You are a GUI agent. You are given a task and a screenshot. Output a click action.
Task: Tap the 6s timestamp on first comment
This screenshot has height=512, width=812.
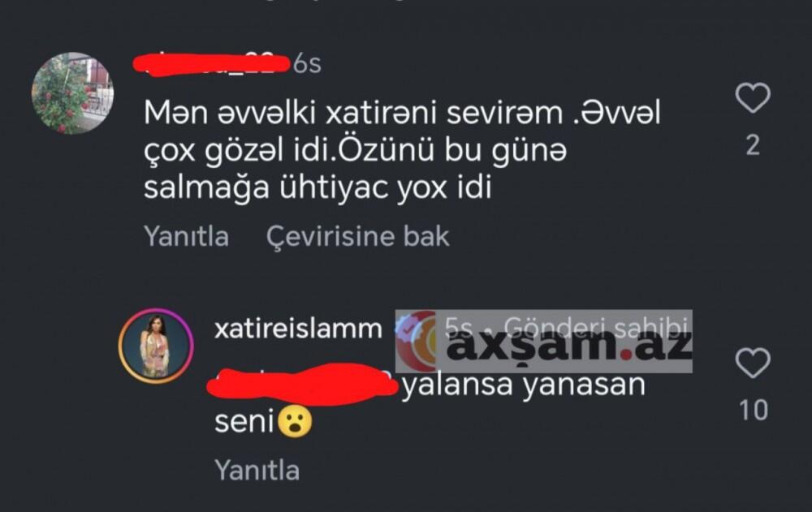coord(307,65)
